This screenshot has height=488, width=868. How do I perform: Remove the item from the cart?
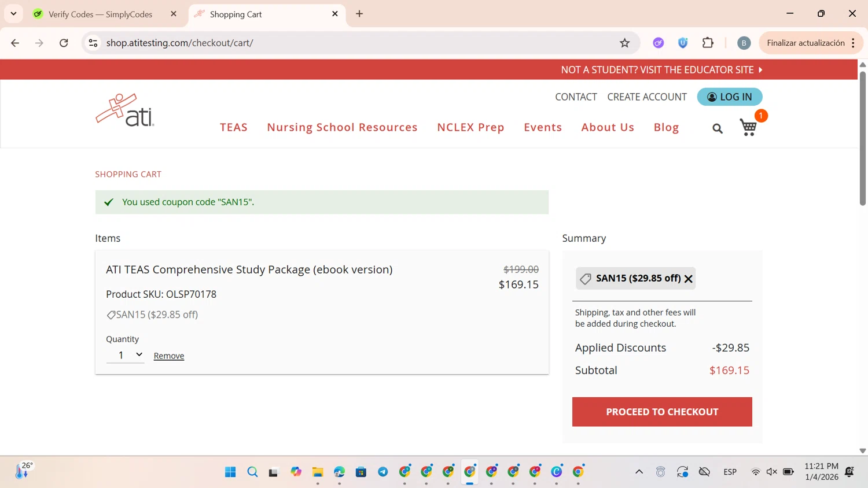click(169, 356)
